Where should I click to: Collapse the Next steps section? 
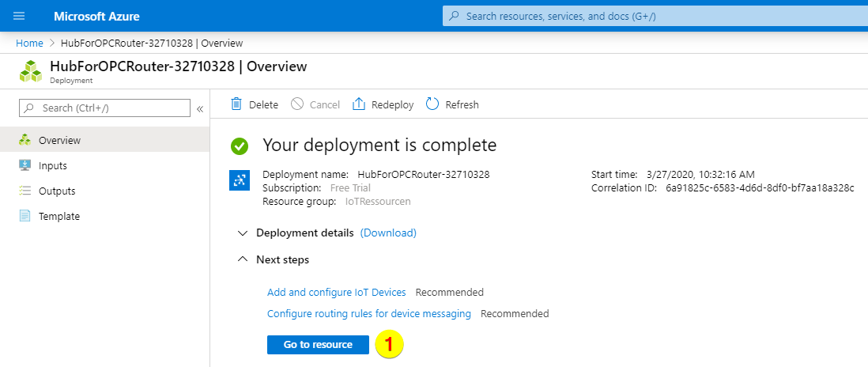click(242, 259)
